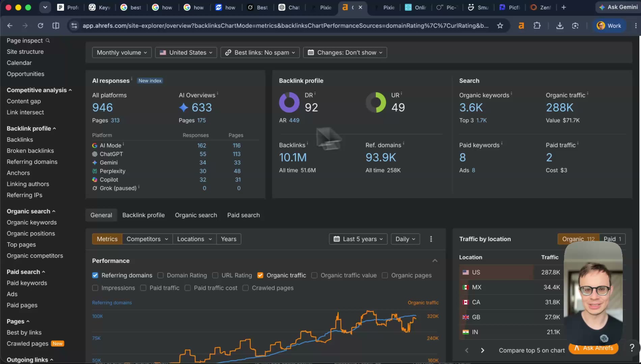Open browser downloads icon
The width and height of the screenshot is (641, 364).
point(560,26)
